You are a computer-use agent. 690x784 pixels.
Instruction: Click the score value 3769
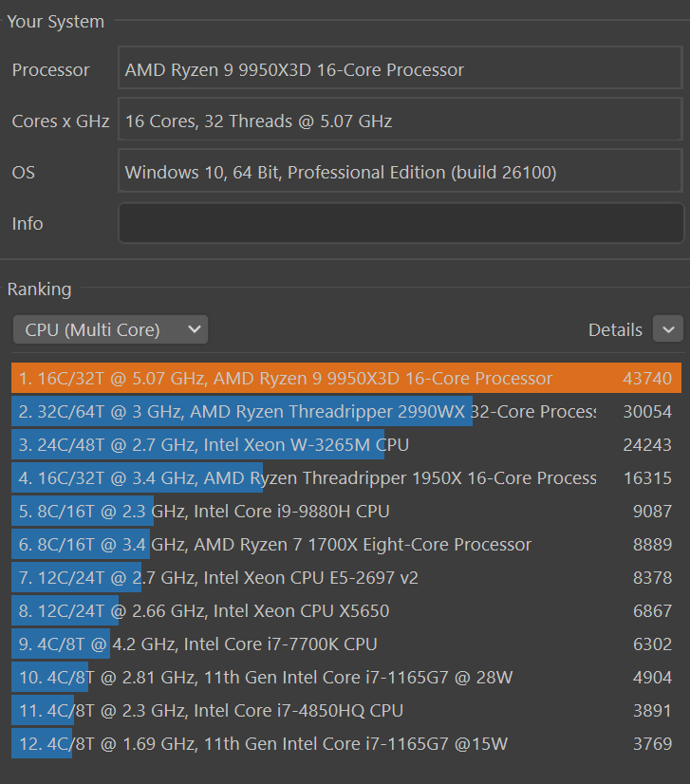(x=652, y=744)
